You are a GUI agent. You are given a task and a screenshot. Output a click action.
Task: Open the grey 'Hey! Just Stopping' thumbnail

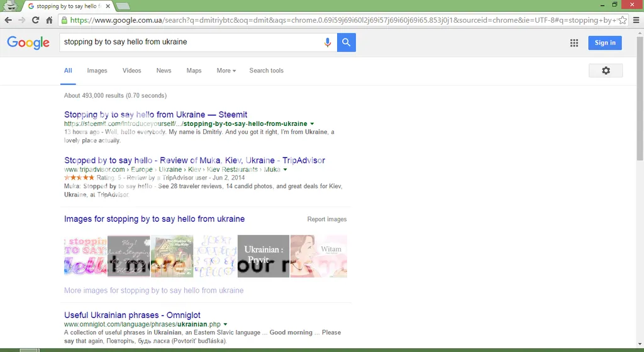click(128, 256)
